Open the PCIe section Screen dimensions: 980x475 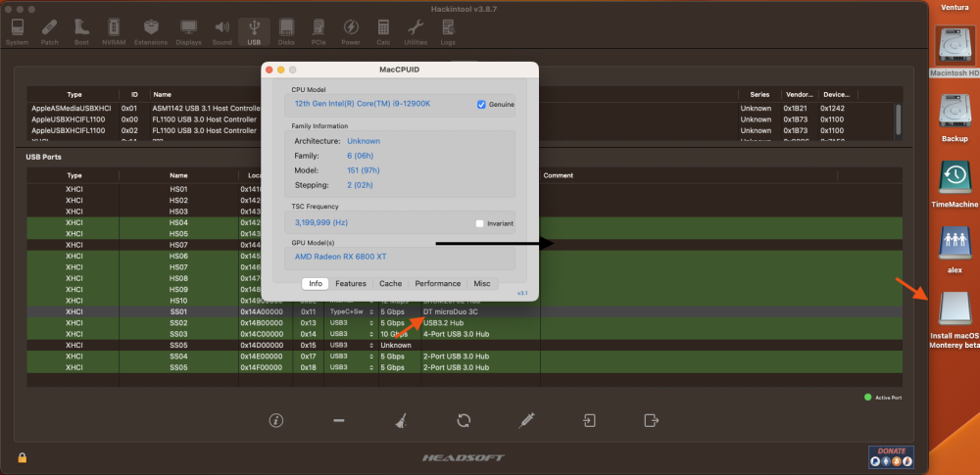click(318, 32)
